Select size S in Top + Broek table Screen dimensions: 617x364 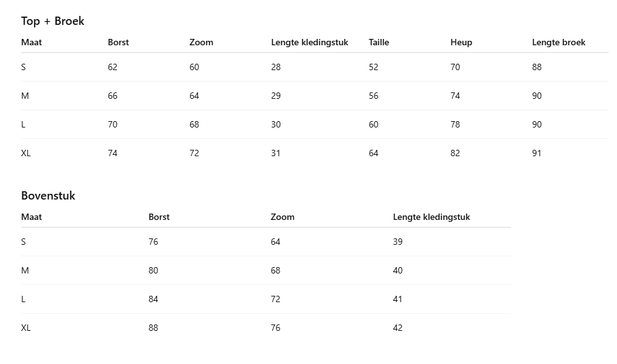pyautogui.click(x=24, y=67)
